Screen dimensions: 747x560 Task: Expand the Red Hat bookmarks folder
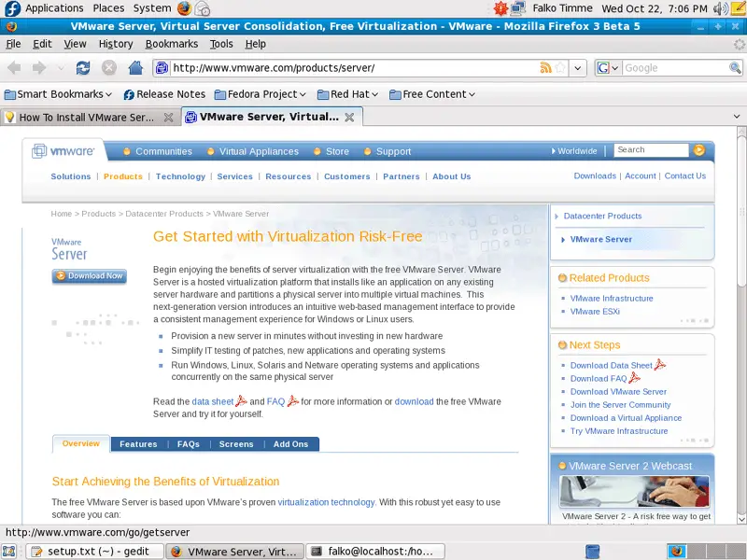(347, 94)
